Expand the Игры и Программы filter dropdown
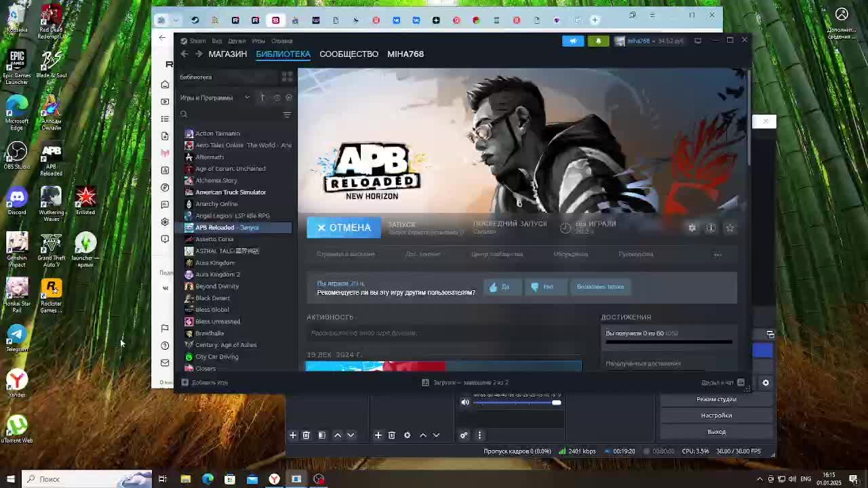 (x=247, y=98)
